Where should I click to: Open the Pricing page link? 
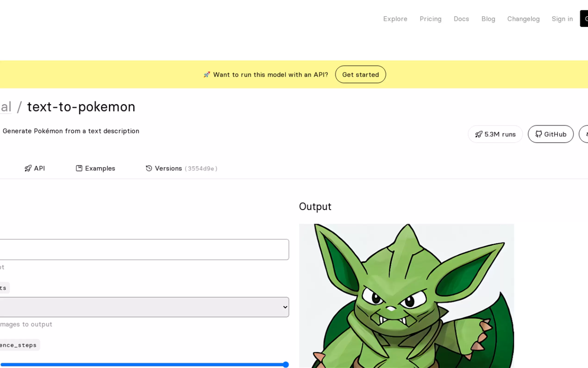tap(430, 19)
